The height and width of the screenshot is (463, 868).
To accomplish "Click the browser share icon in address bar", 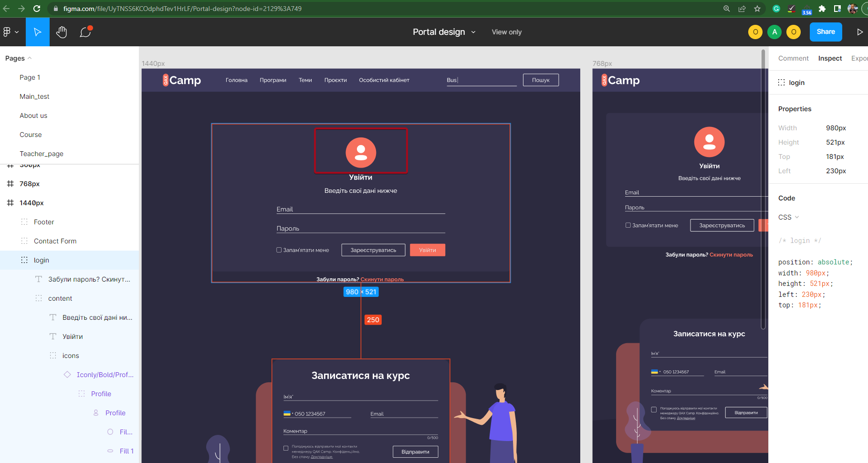I will click(x=742, y=9).
